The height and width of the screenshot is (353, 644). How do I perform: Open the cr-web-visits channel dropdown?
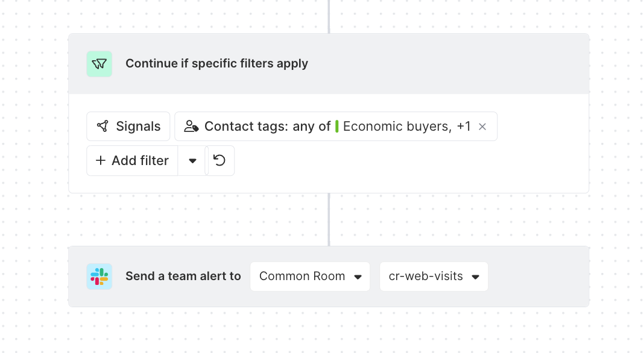[x=433, y=276]
